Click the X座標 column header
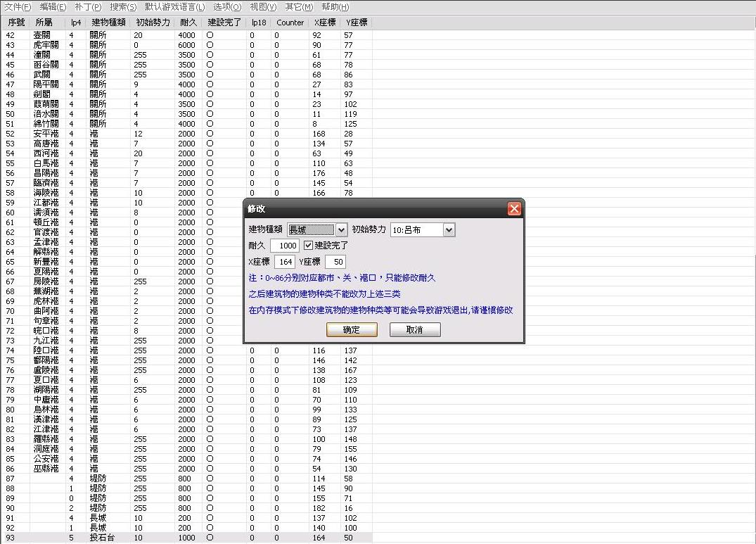756x544 pixels. point(324,23)
